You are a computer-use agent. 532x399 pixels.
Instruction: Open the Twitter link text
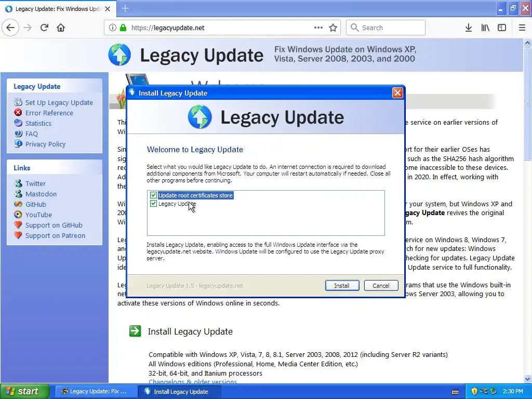coord(35,183)
